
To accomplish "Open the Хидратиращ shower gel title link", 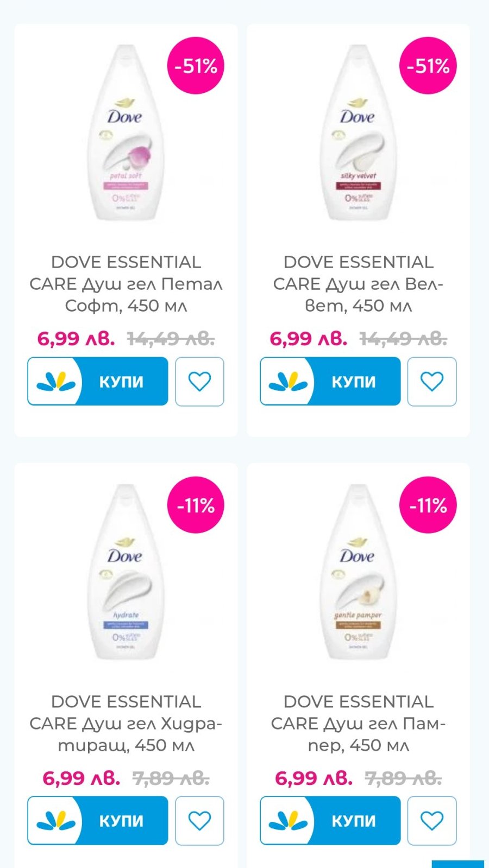I will pyautogui.click(x=126, y=723).
